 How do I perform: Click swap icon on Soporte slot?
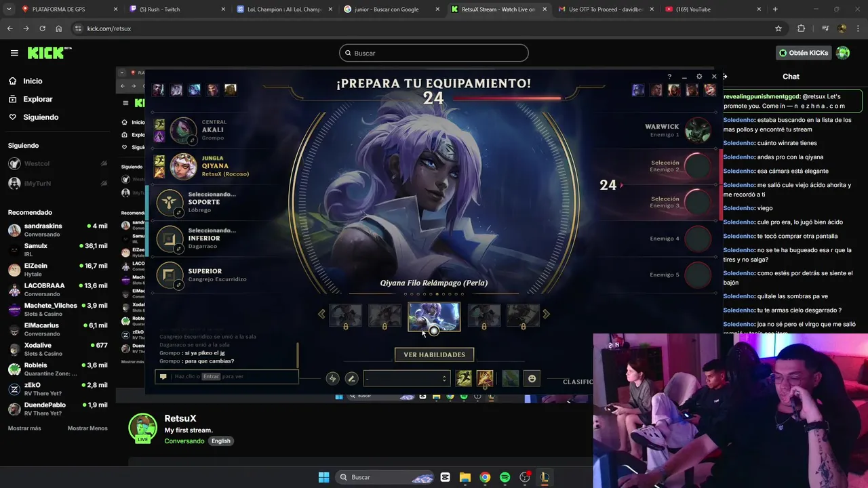pos(179,213)
